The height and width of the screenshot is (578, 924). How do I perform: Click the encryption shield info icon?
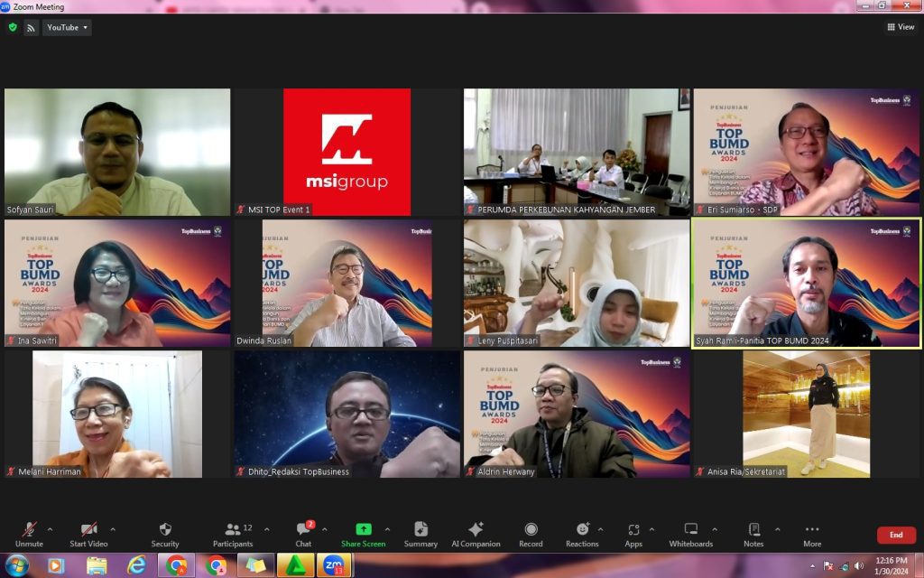coord(13,28)
